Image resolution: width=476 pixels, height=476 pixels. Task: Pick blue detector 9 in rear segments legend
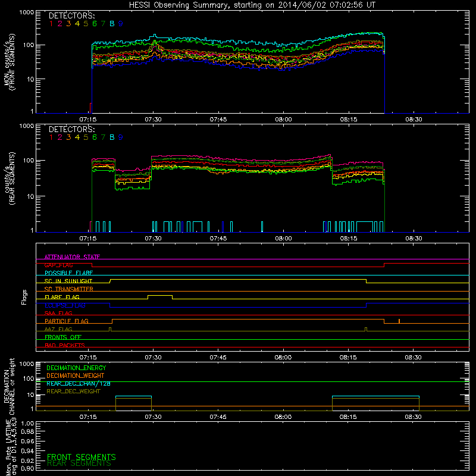(x=121, y=137)
